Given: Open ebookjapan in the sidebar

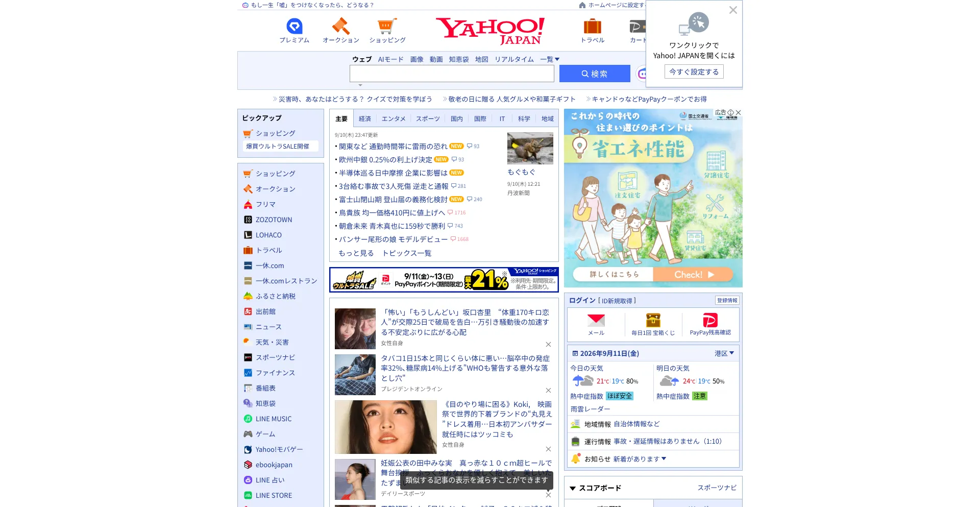Looking at the screenshot, I should (274, 465).
